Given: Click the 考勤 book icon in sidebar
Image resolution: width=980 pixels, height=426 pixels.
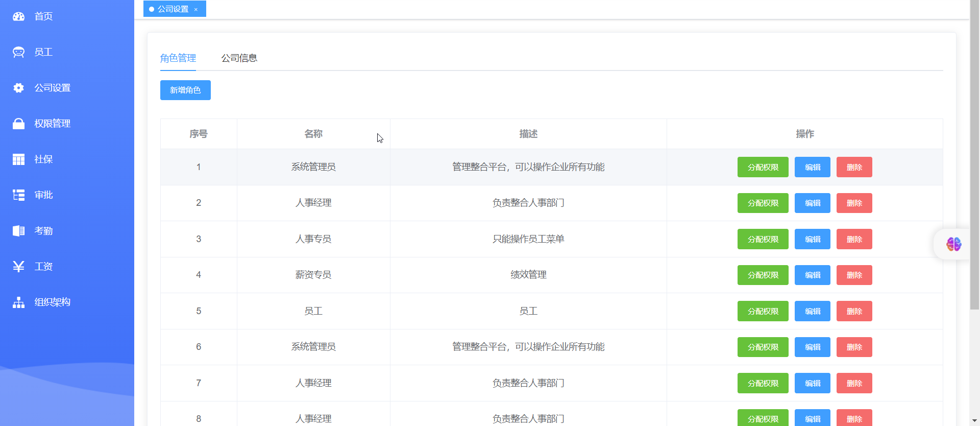Looking at the screenshot, I should [x=18, y=231].
